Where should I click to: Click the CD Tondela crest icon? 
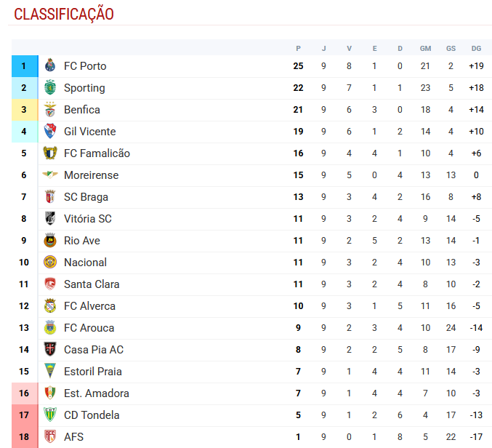(x=50, y=415)
